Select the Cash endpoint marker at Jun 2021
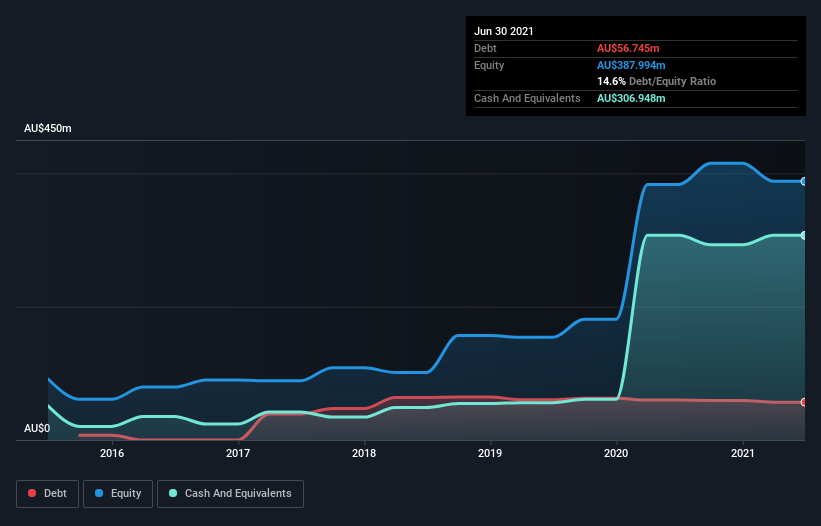This screenshot has width=821, height=526. 804,236
